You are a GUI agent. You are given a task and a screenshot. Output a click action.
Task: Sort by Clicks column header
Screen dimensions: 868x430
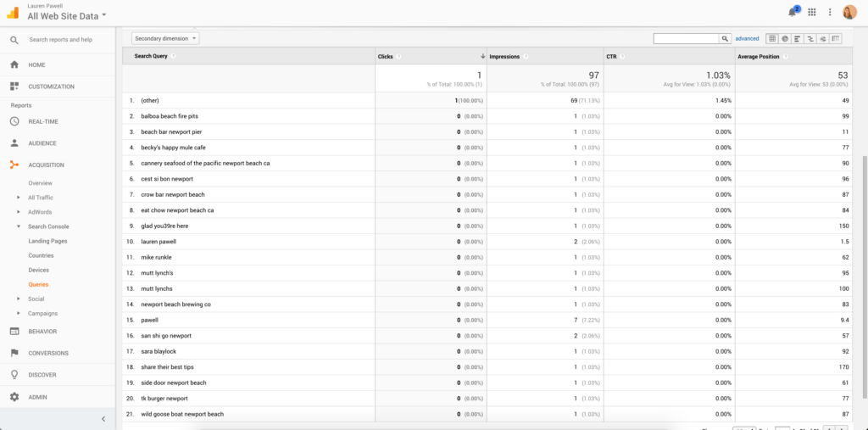point(385,57)
